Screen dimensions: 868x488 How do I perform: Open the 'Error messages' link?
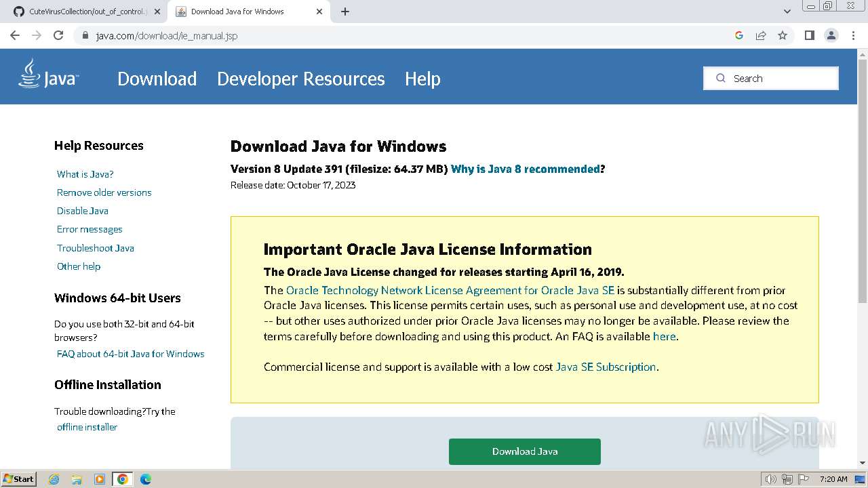(90, 229)
